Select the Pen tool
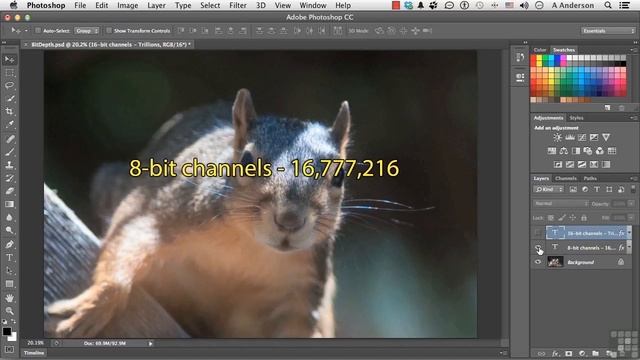640x360 pixels. pyautogui.click(x=9, y=244)
